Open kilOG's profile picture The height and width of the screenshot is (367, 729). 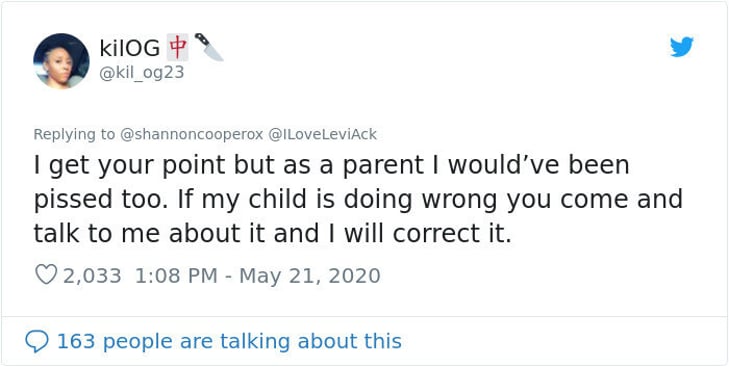pos(61,61)
